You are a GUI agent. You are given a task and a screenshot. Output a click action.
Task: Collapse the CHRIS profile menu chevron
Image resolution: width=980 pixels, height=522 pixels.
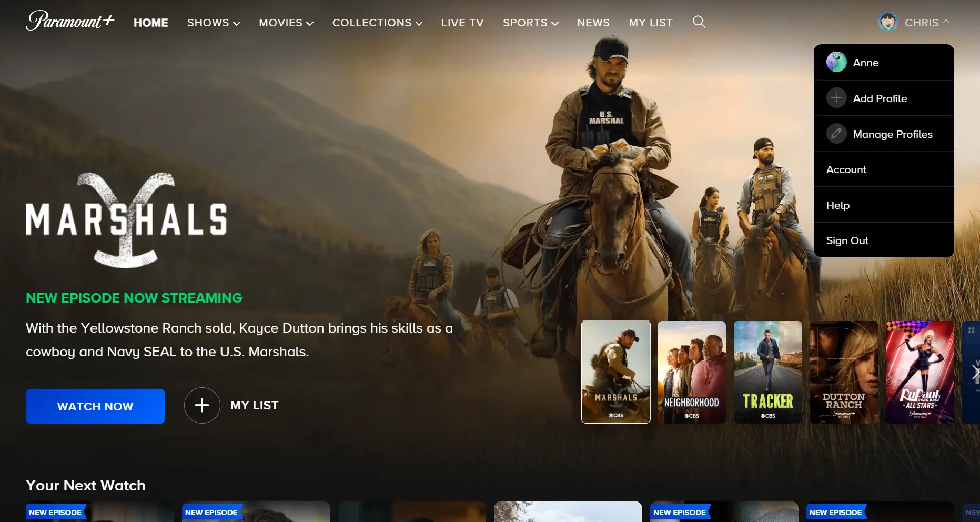coord(946,22)
